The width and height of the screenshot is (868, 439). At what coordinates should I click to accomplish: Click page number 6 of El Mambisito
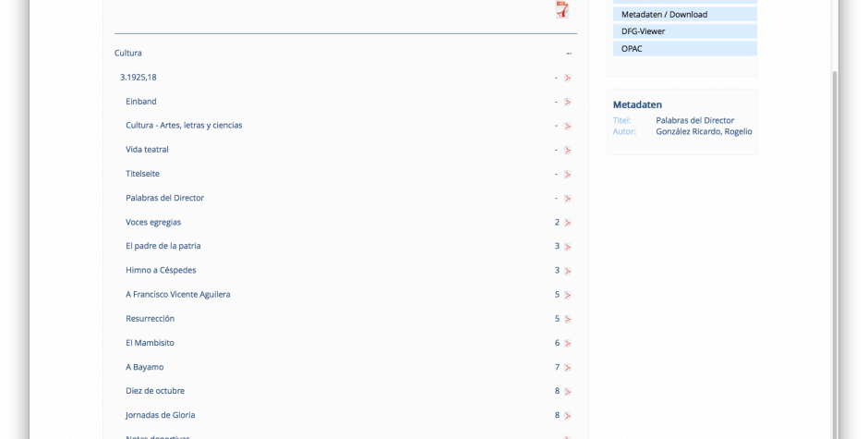point(557,343)
